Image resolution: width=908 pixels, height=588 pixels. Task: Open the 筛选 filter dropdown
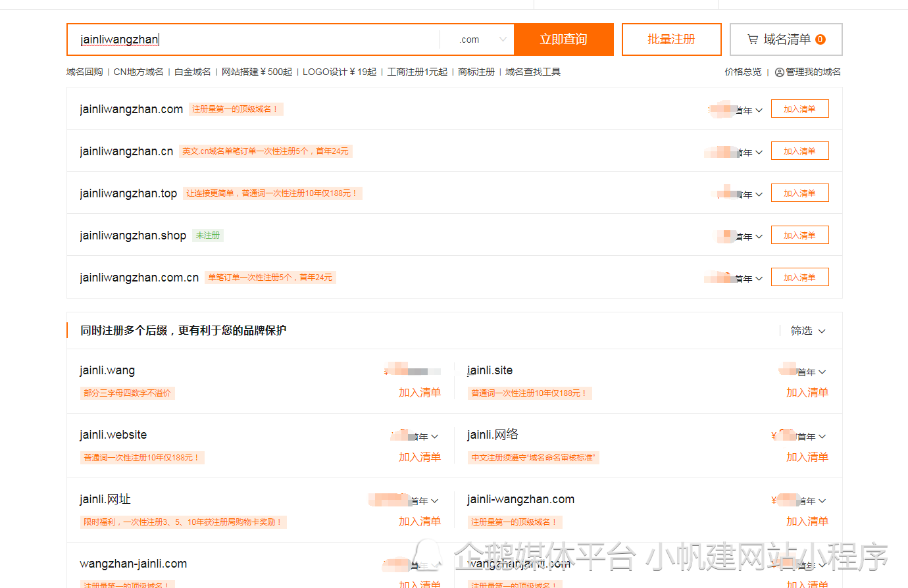coord(808,331)
